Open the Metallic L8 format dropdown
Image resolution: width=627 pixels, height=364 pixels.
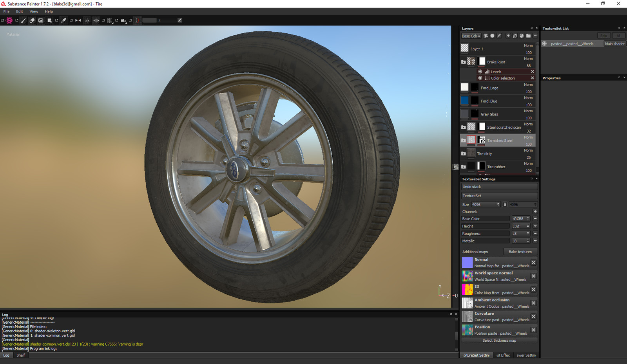[521, 241]
